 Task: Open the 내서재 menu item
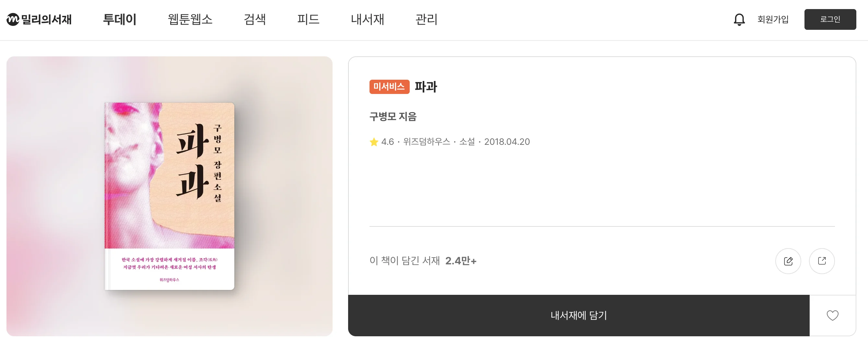[368, 19]
